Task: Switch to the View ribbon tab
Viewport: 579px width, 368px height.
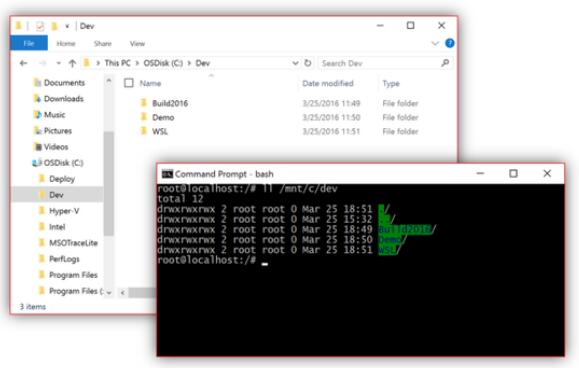Action: (137, 44)
